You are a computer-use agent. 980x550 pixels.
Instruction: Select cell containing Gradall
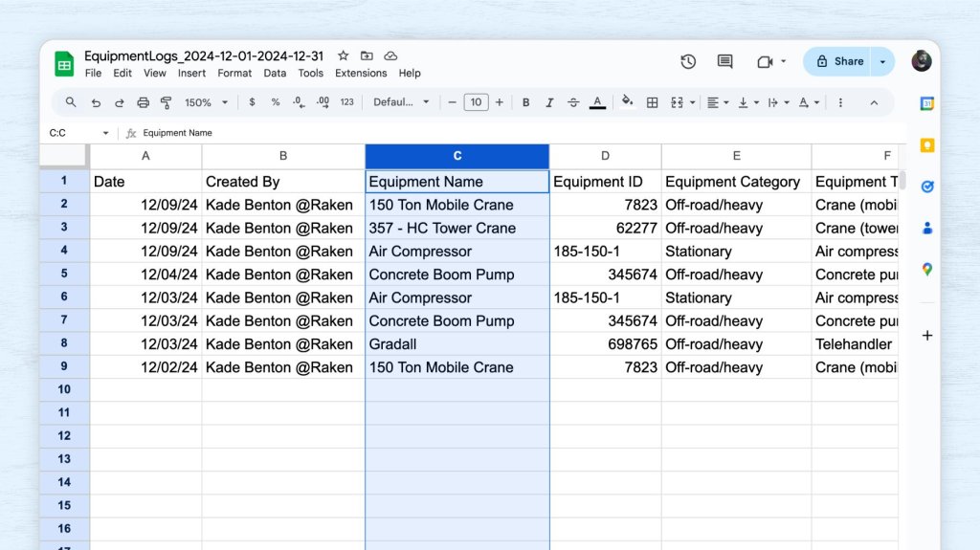(457, 344)
